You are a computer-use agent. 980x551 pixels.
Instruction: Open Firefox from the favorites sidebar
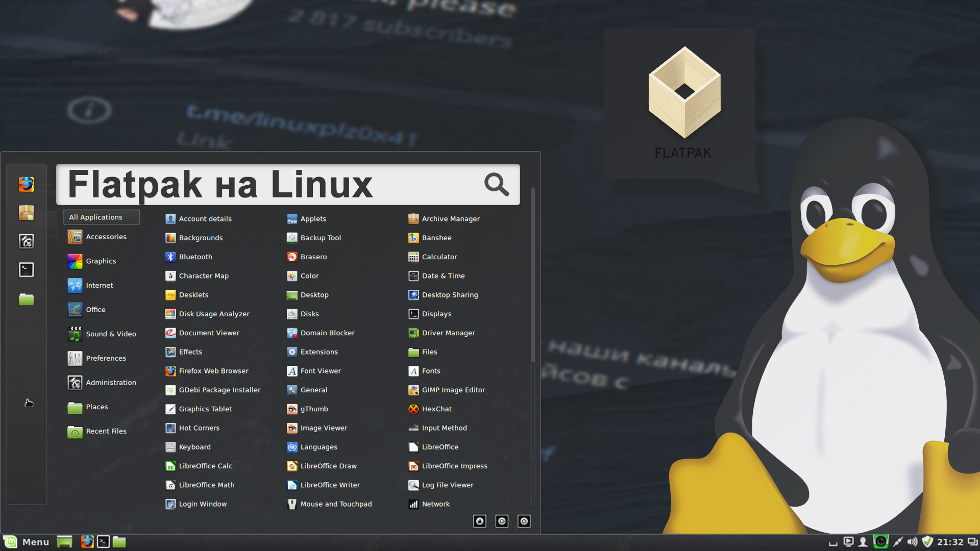26,184
